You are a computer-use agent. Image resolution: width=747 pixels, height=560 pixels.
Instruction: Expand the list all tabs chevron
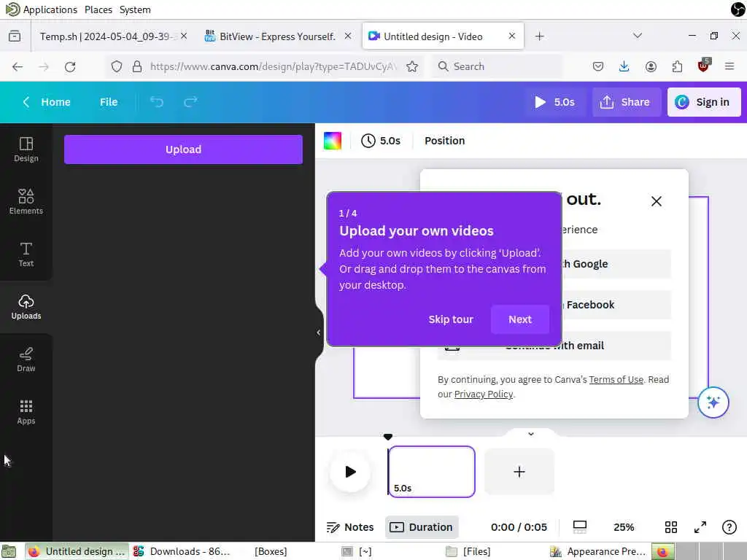click(638, 36)
